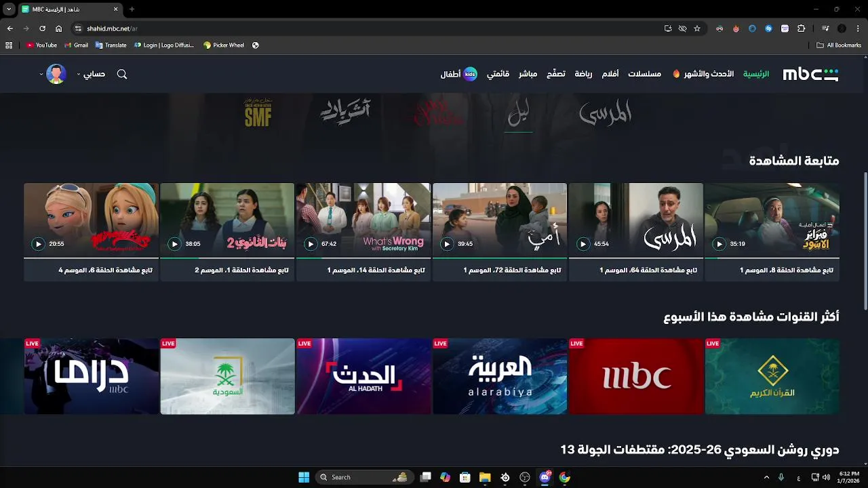Open تابع مشاهدة الحلقة 6 الموسم 4
This screenshot has height=488, width=868.
click(x=105, y=270)
